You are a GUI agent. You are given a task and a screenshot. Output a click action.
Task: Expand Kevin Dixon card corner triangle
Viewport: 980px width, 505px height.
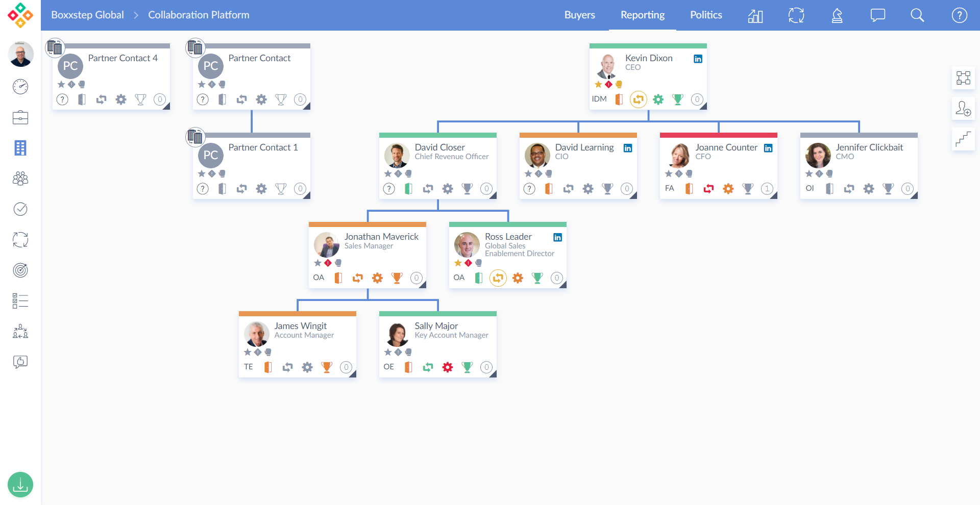pyautogui.click(x=703, y=107)
